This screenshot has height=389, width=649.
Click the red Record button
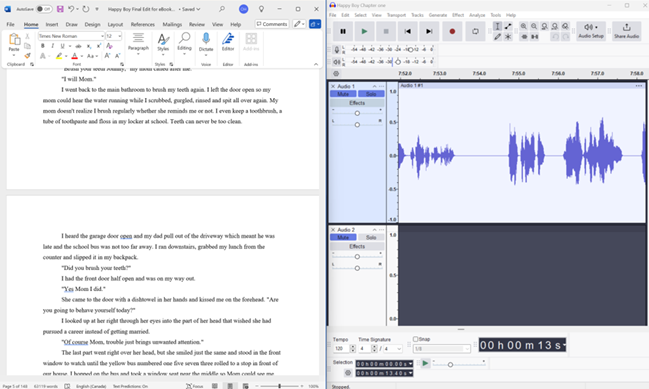[452, 31]
